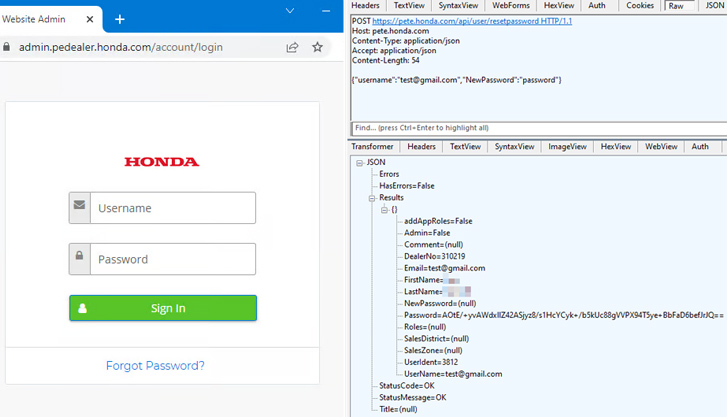Open the Forgot Password link
The width and height of the screenshot is (728, 417).
[x=155, y=365]
